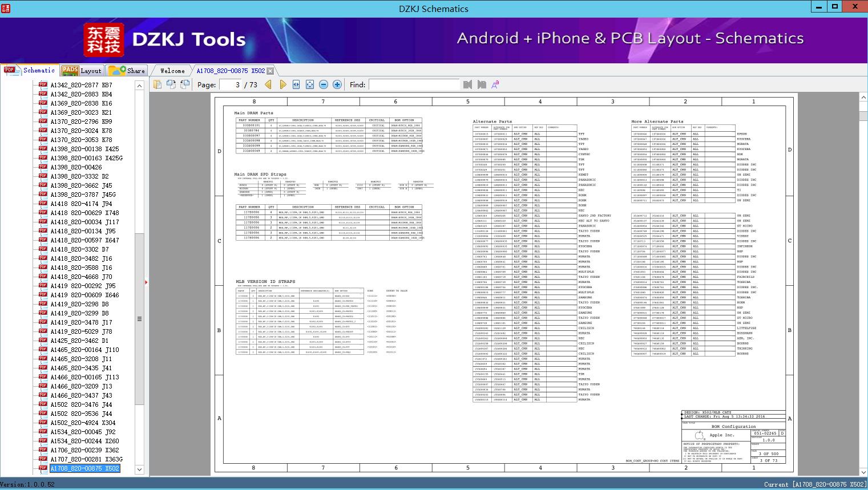Toggle match case search icon
The height and width of the screenshot is (490, 868).
click(x=495, y=84)
